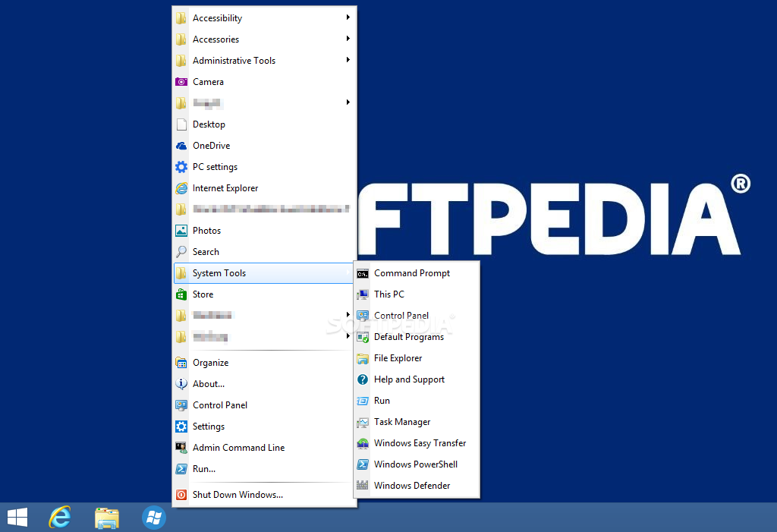Click the Default Programs icon
The height and width of the screenshot is (532, 777).
click(363, 337)
